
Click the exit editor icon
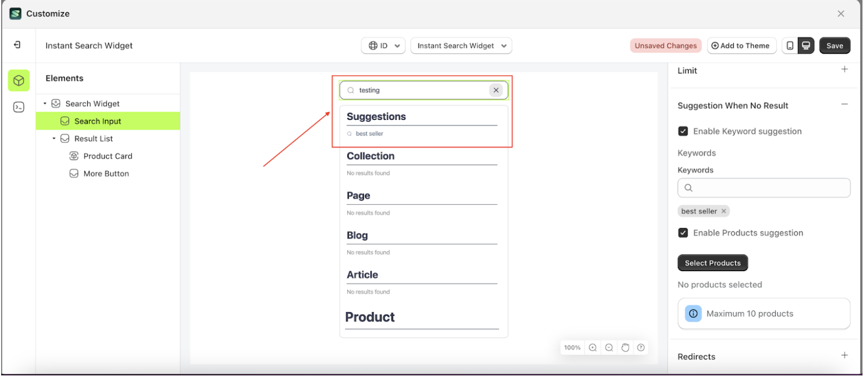click(17, 45)
